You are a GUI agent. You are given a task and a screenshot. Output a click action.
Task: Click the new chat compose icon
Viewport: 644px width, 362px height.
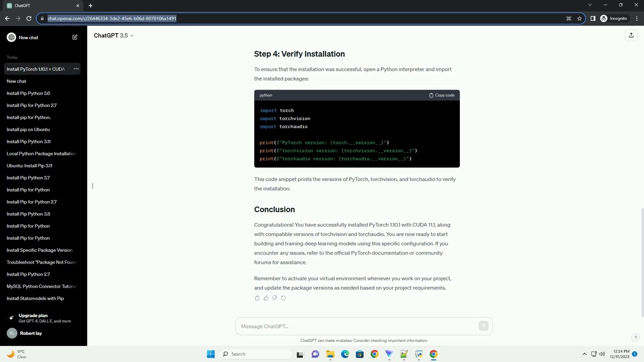pyautogui.click(x=75, y=37)
